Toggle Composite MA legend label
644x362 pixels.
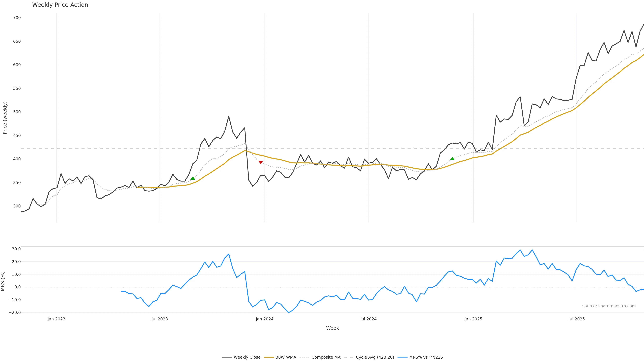(x=326, y=357)
